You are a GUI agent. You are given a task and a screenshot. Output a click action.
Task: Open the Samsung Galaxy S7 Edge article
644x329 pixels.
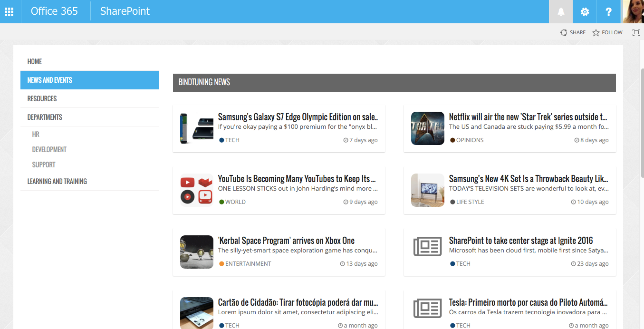pyautogui.click(x=298, y=117)
